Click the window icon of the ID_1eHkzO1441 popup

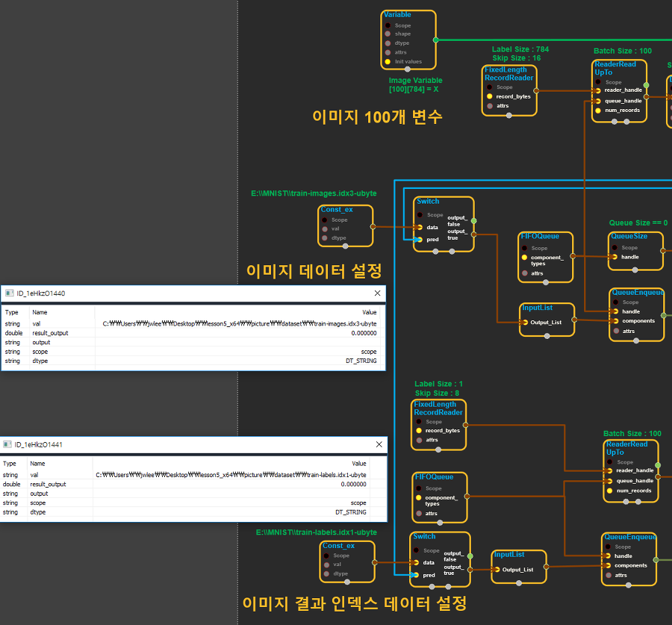point(7,445)
